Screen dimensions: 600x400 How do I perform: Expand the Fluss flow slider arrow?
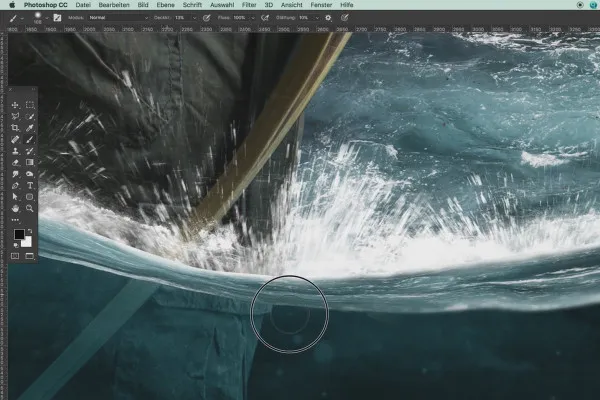pos(253,18)
